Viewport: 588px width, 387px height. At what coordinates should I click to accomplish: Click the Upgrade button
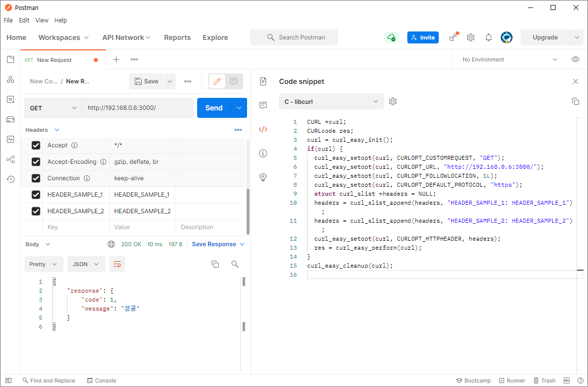tap(545, 37)
